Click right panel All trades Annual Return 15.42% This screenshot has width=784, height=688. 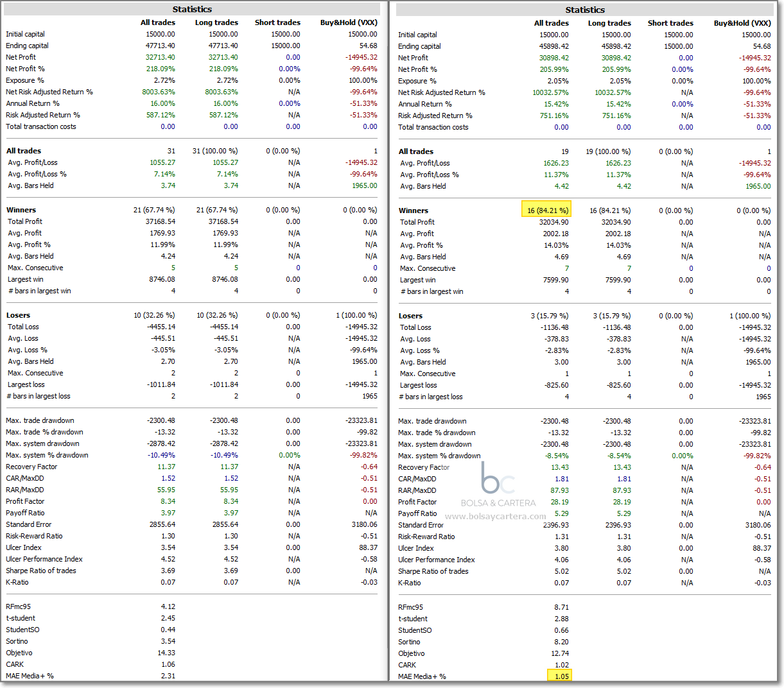(x=557, y=104)
